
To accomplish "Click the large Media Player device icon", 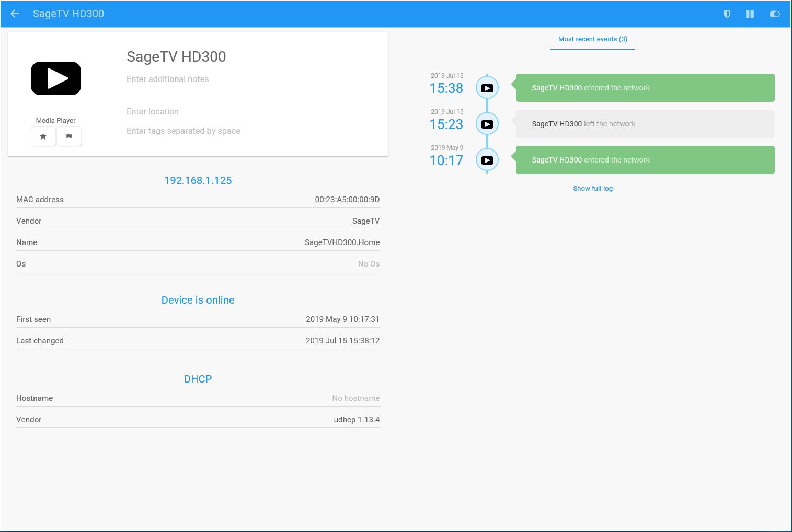I will click(56, 78).
